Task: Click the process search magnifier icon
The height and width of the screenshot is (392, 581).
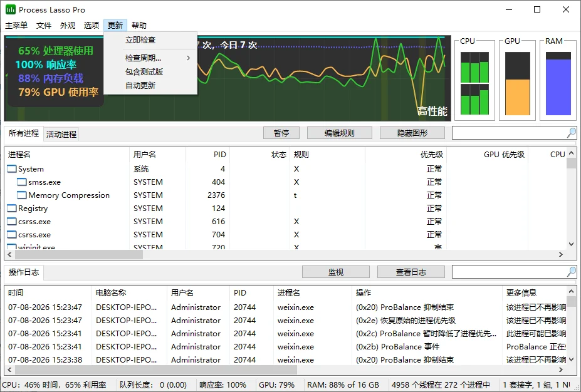Action: [572, 133]
